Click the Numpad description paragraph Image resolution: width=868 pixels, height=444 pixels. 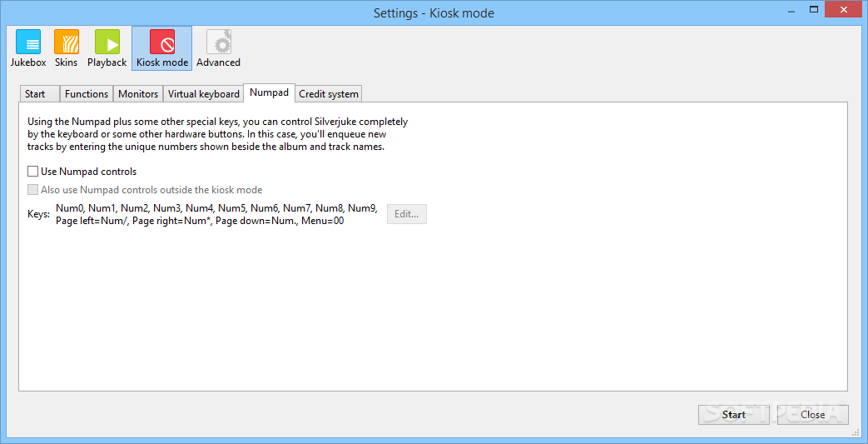click(x=217, y=134)
